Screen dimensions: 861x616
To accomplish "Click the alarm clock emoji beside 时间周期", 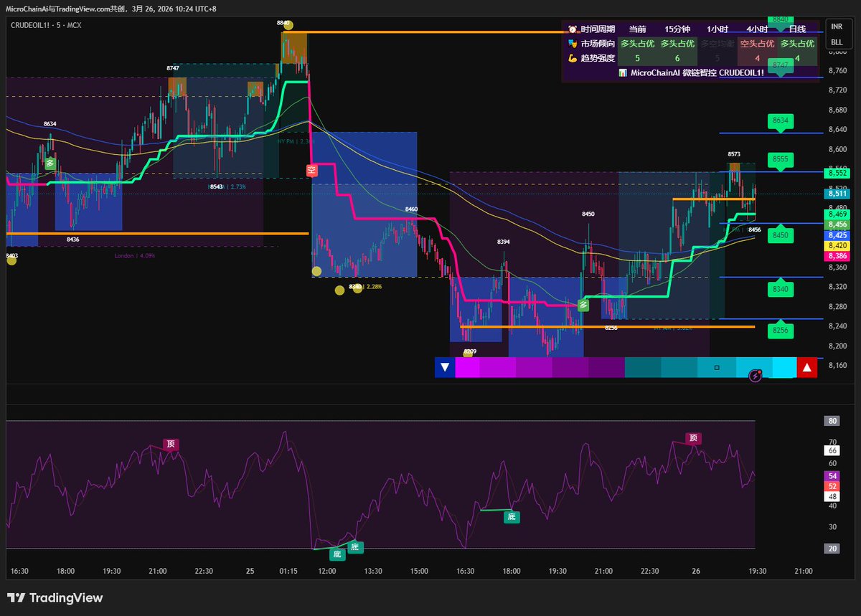I will coord(573,29).
